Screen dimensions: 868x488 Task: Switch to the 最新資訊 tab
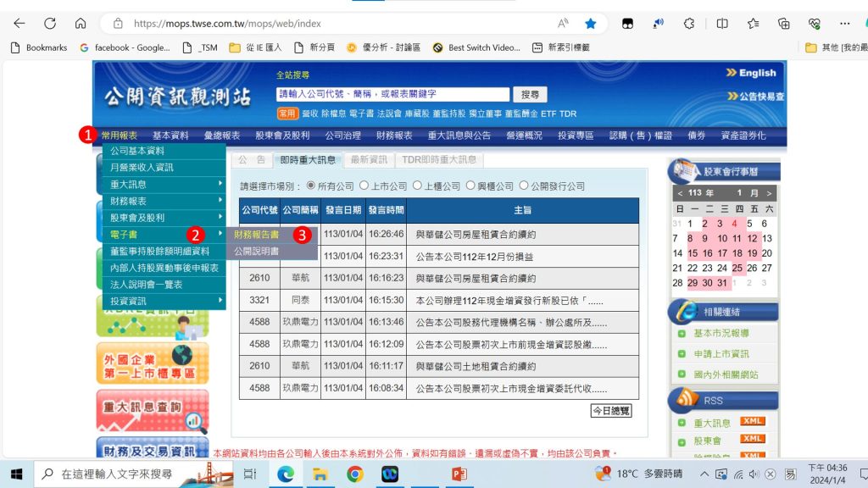coord(369,160)
